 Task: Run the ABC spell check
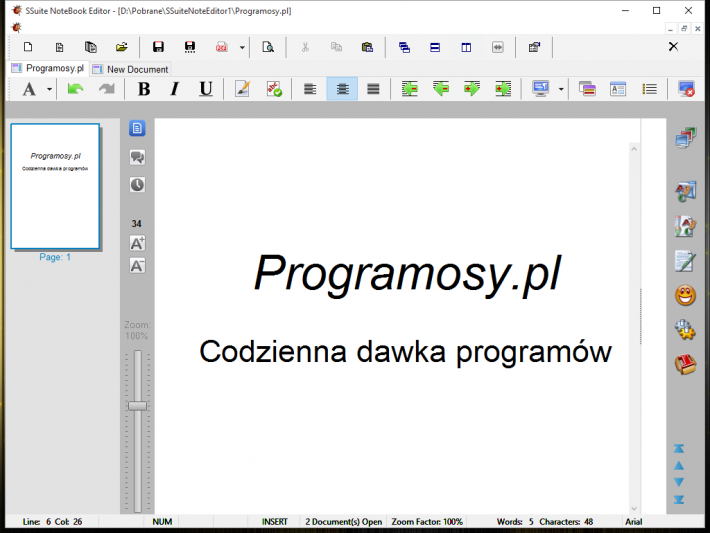pos(273,89)
